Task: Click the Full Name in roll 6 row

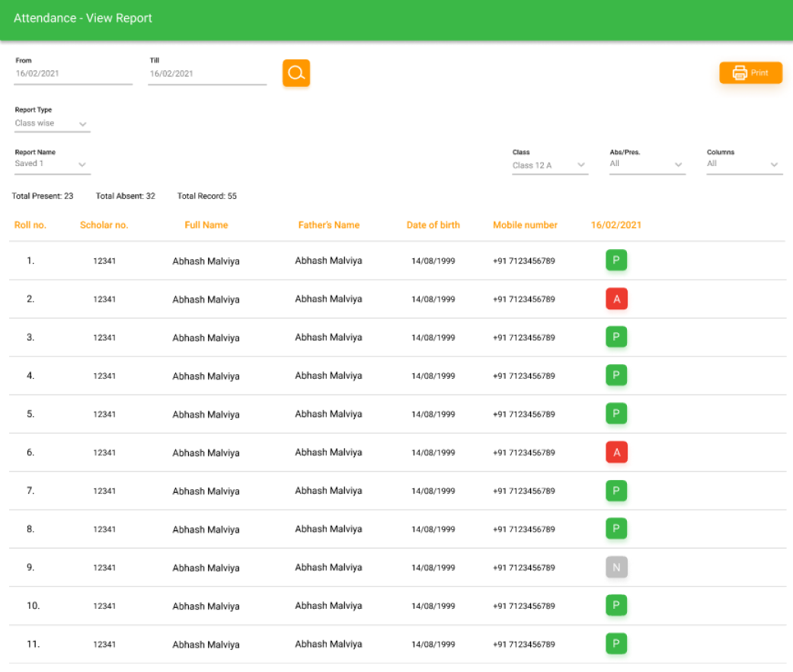Action: pyautogui.click(x=206, y=453)
